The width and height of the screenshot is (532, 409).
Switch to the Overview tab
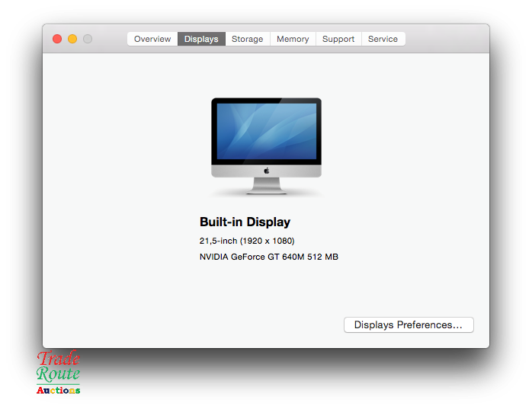coord(152,39)
